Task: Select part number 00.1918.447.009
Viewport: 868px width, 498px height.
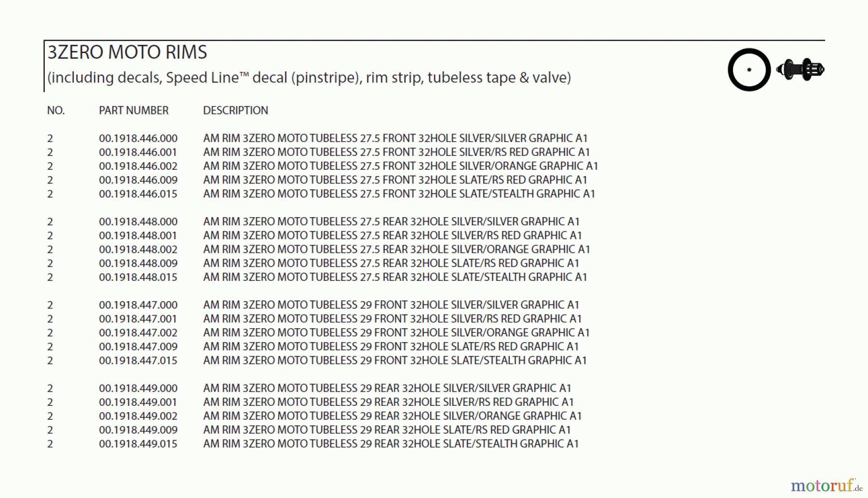Action: pos(138,347)
